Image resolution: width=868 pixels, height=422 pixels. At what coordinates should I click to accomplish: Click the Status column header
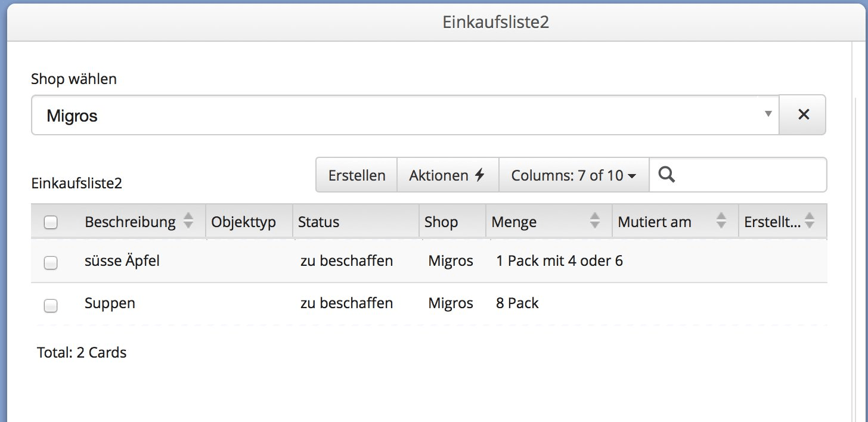pos(356,222)
